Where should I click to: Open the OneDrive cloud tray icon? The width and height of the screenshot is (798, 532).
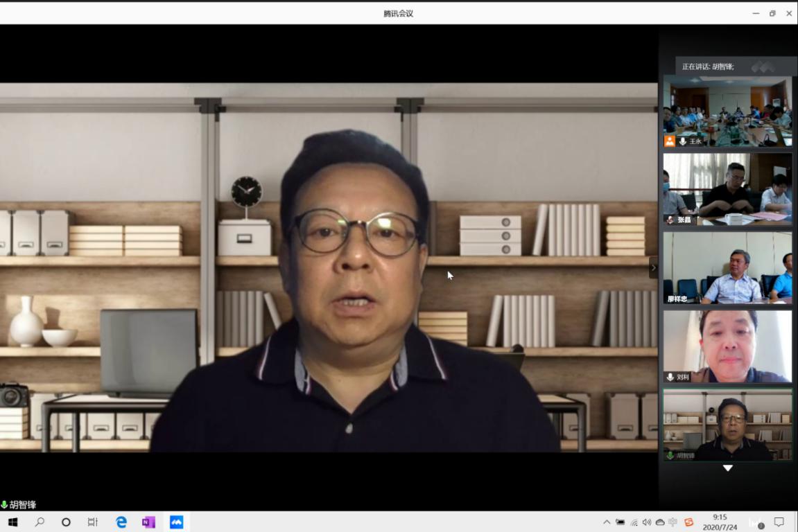tap(660, 522)
